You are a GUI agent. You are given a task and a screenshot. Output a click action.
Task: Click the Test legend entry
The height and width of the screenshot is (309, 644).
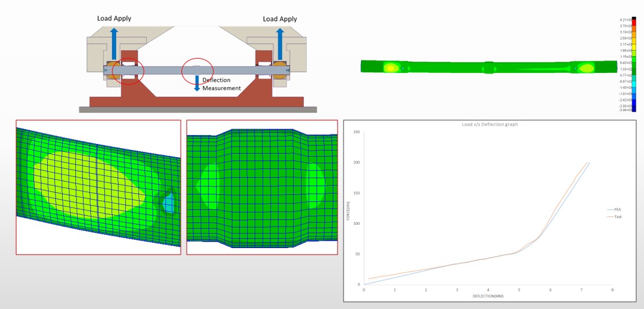(618, 216)
